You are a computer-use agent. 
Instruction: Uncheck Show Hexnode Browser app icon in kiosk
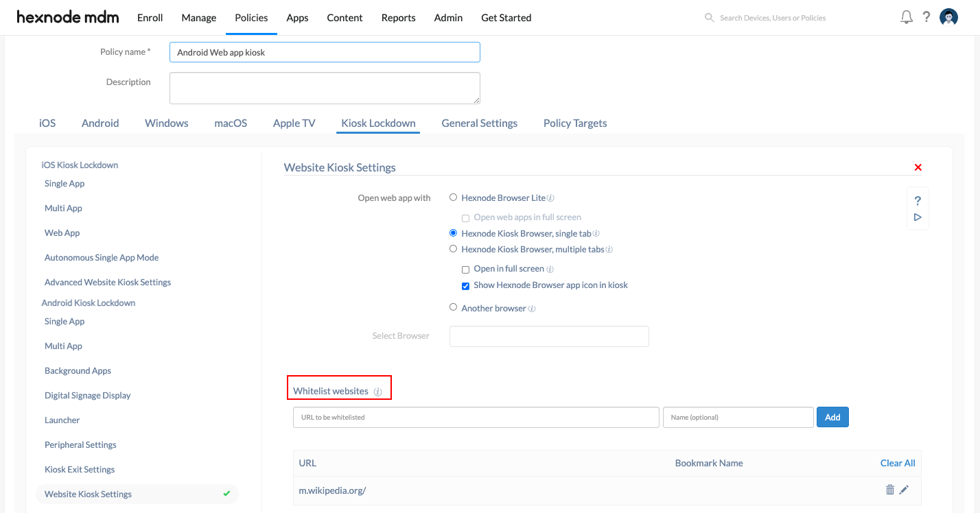click(x=465, y=286)
